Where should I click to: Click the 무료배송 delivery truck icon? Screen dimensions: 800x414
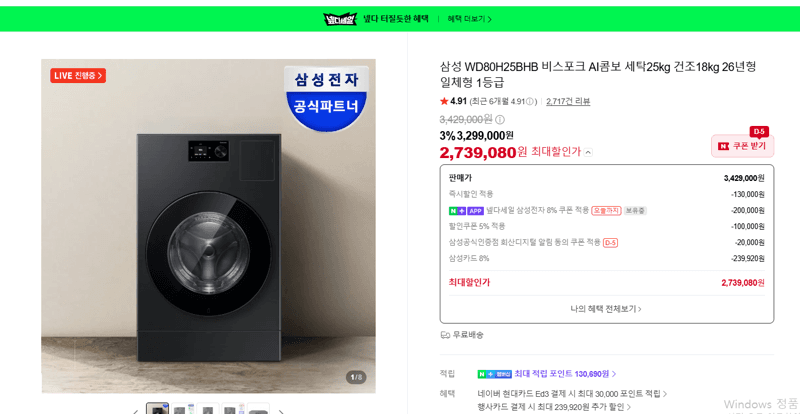click(x=445, y=335)
